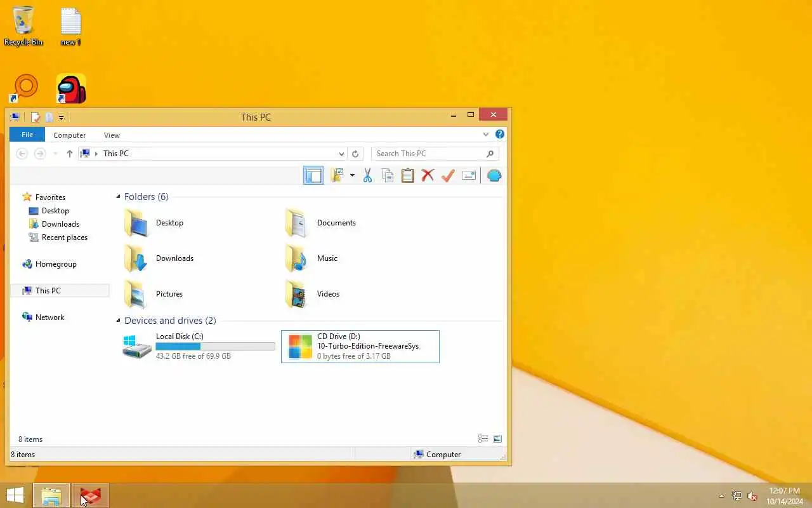Image resolution: width=812 pixels, height=508 pixels.
Task: Select the Among Us desktop shortcut
Action: pos(71,89)
